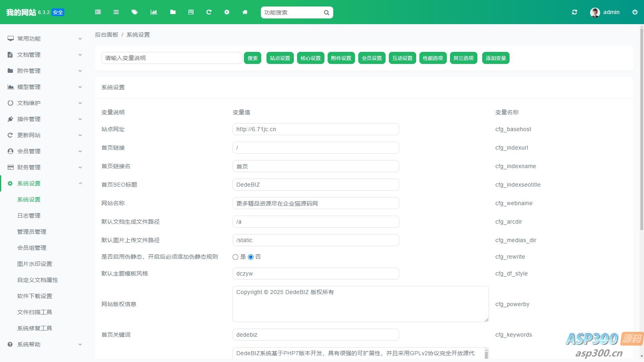This screenshot has height=362, width=644.
Task: Expand the 会员管理 sidebar section
Action: (x=44, y=151)
